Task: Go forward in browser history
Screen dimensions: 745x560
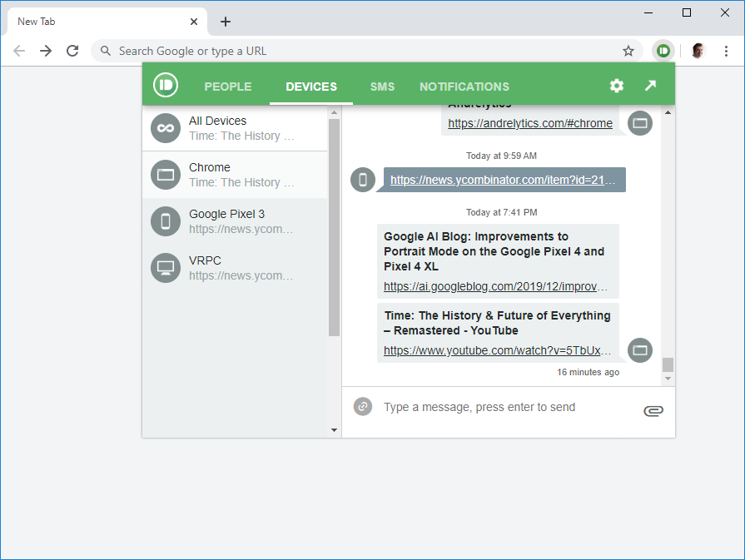Action: [x=46, y=51]
